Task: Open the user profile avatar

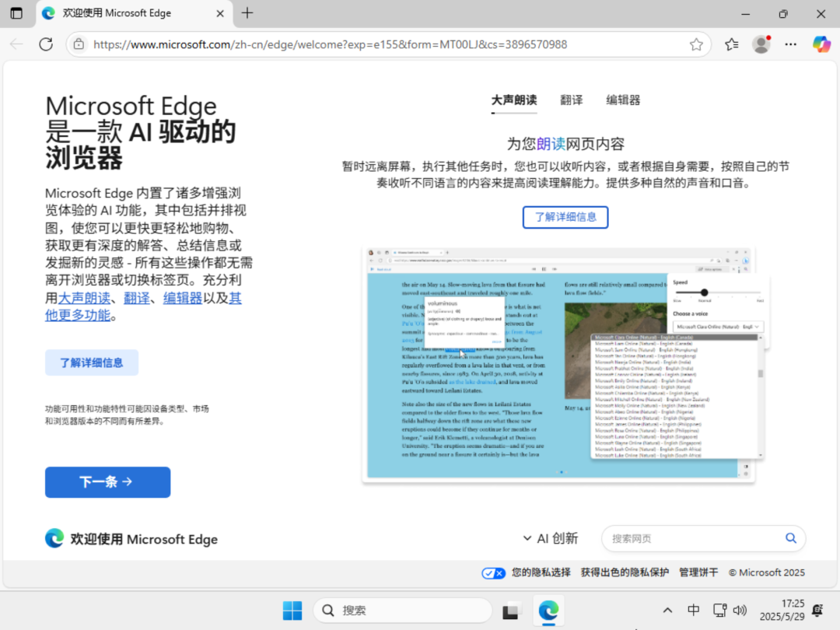Action: pos(761,44)
